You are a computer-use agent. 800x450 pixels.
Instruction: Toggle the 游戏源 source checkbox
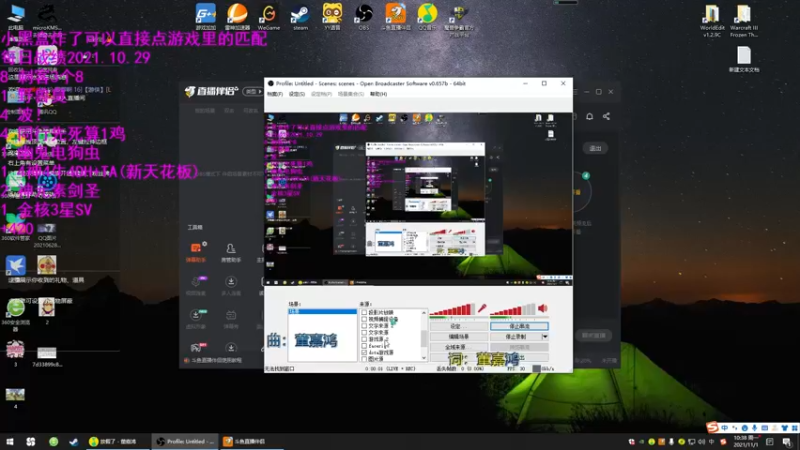click(x=364, y=339)
